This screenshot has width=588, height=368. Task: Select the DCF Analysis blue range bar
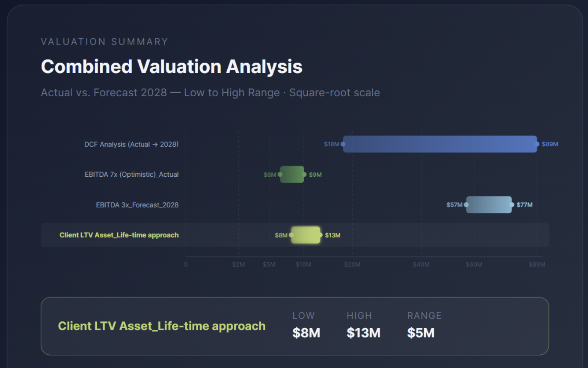tap(440, 144)
